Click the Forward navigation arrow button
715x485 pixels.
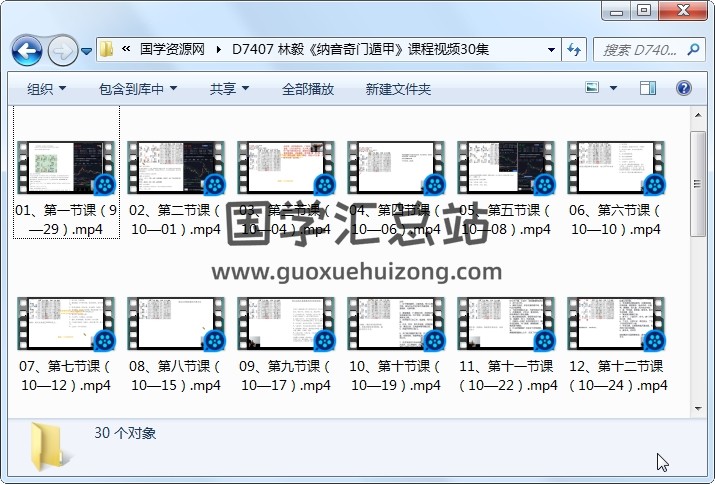pyautogui.click(x=62, y=49)
